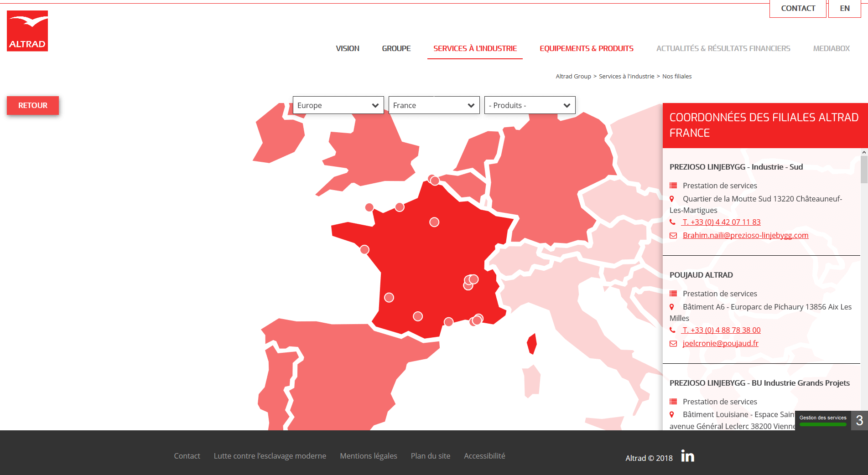Open the France country dropdown
Screen dimensions: 868x475
click(434, 105)
